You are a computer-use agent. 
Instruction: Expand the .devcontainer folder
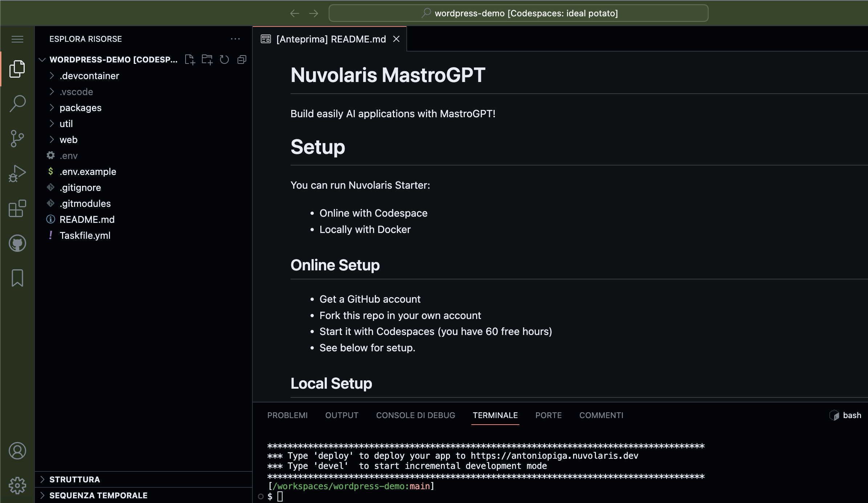click(52, 75)
